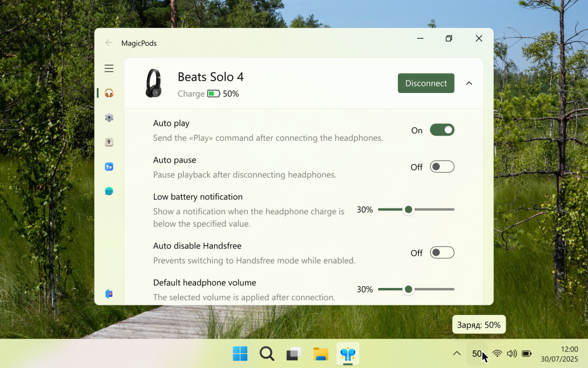Click Auto disable Handsfree label
Screen dimensions: 588x368
(x=197, y=246)
